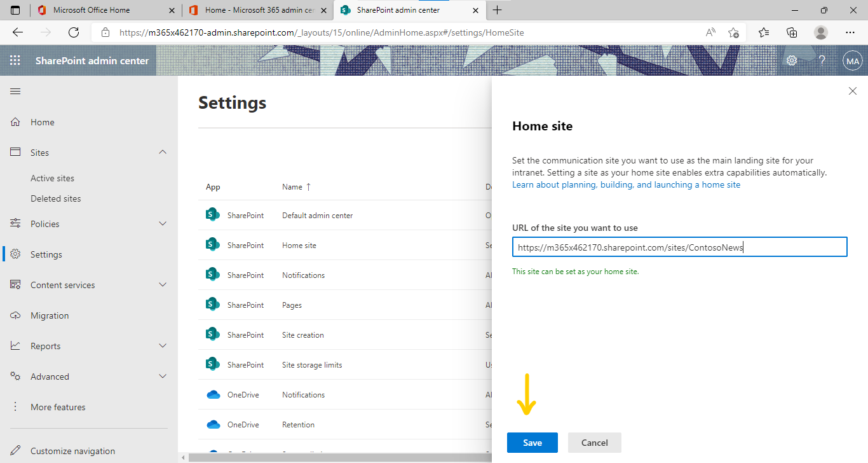This screenshot has height=463, width=868.
Task: Click the Content services icon
Action: [x=16, y=285]
